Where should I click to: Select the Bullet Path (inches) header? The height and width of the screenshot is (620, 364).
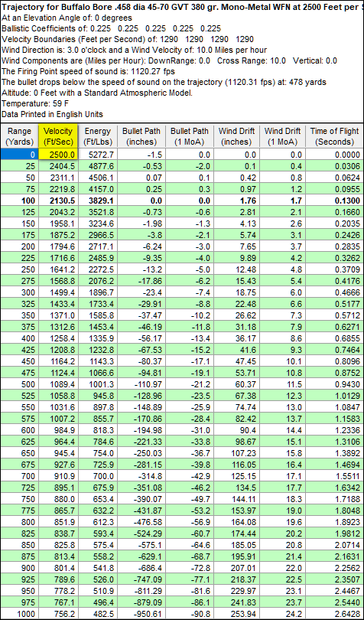[141, 136]
